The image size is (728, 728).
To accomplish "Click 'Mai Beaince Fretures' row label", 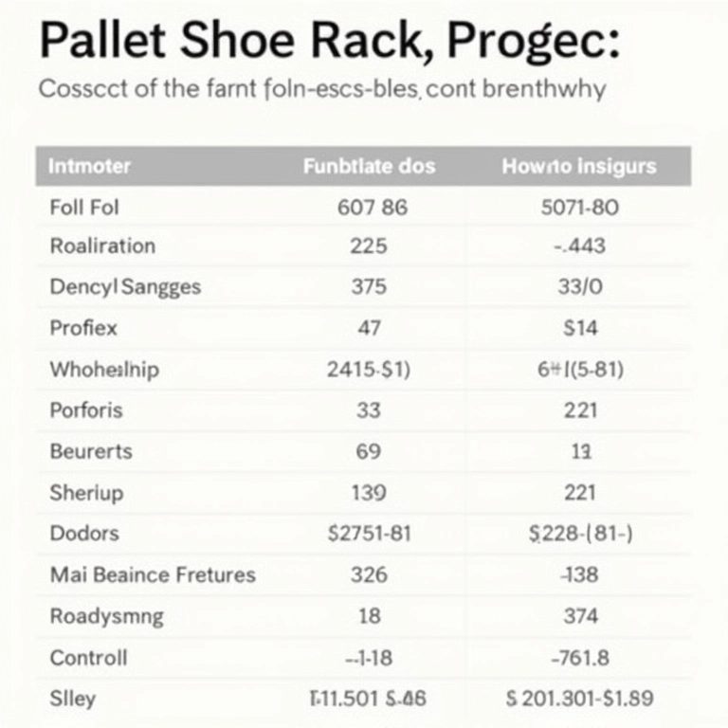I will tap(152, 574).
